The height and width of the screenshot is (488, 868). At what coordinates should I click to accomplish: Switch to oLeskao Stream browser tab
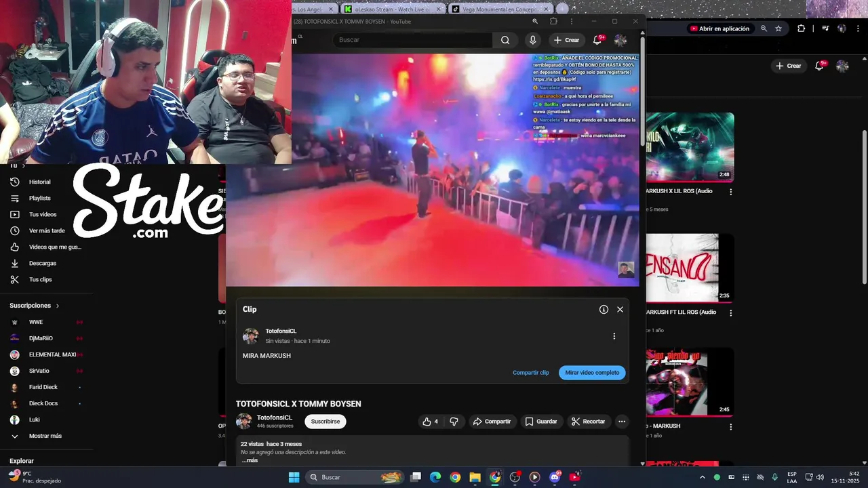point(392,9)
